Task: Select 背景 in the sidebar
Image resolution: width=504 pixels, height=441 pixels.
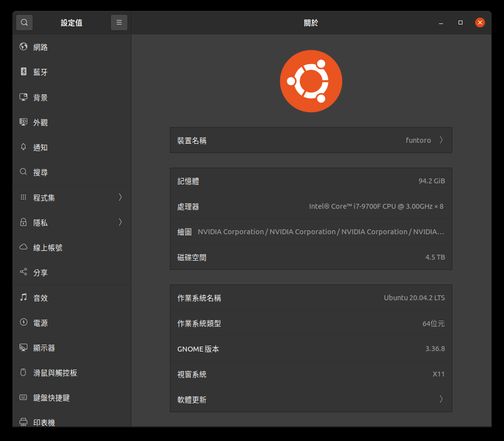Action: (x=72, y=97)
